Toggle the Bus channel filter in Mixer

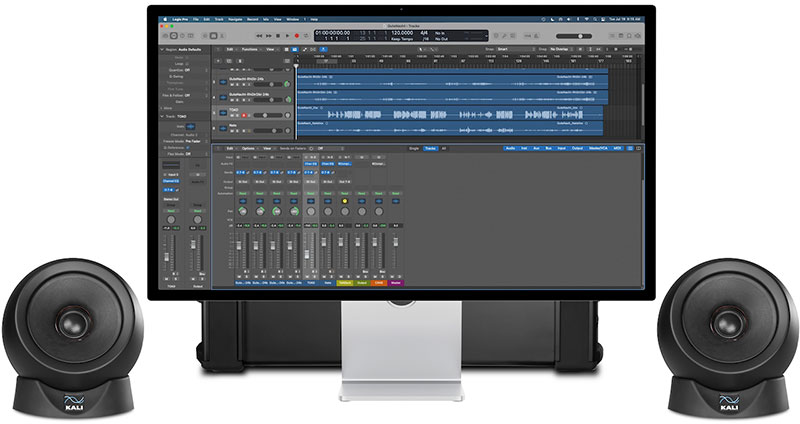point(548,148)
